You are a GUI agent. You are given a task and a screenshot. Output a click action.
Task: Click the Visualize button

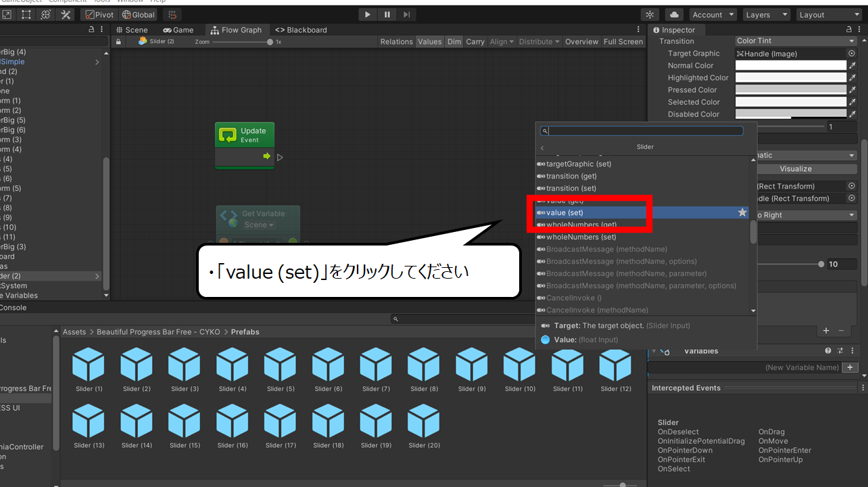[796, 168]
